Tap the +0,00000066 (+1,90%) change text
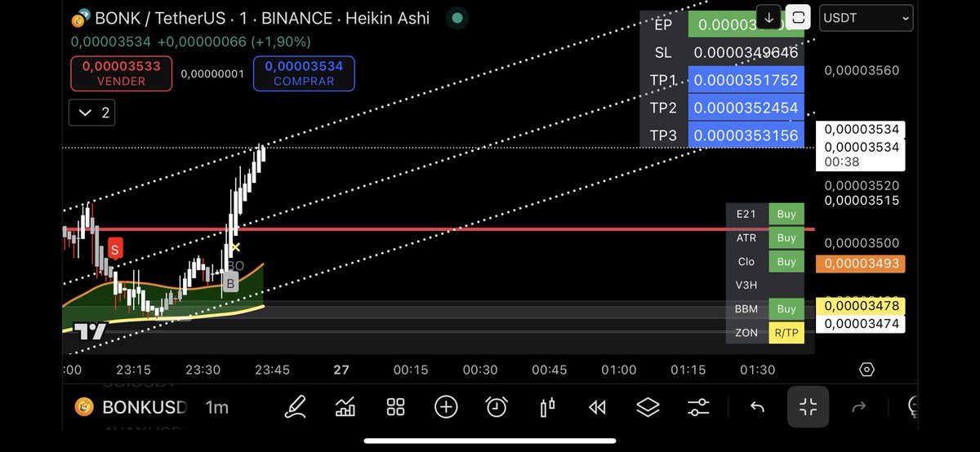Viewport: 980px width, 452px height. [234, 41]
